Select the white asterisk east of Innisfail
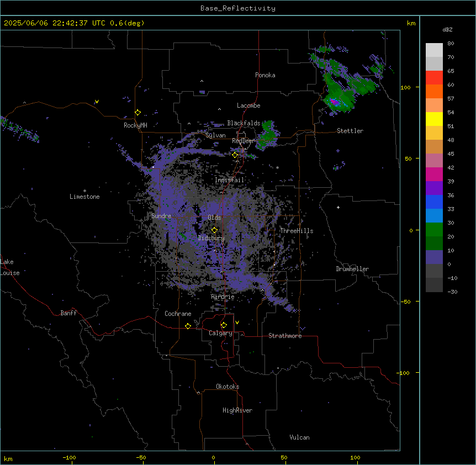 (277, 167)
